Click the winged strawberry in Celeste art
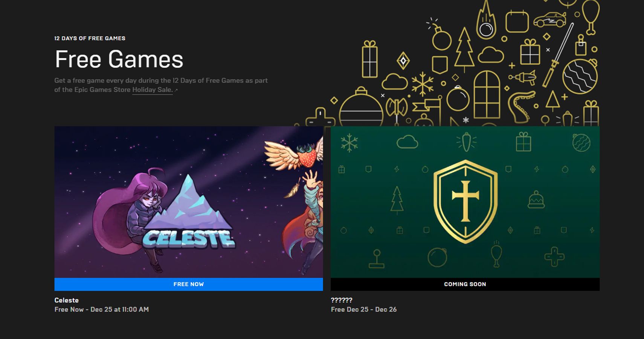The height and width of the screenshot is (339, 644). (x=295, y=154)
